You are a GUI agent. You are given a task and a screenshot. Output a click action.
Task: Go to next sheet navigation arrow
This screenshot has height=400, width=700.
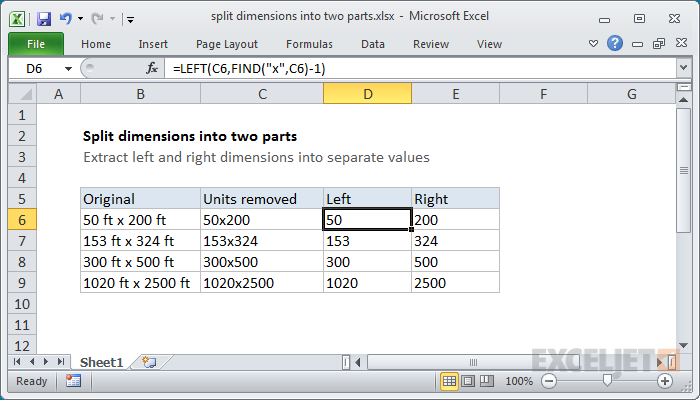click(46, 362)
